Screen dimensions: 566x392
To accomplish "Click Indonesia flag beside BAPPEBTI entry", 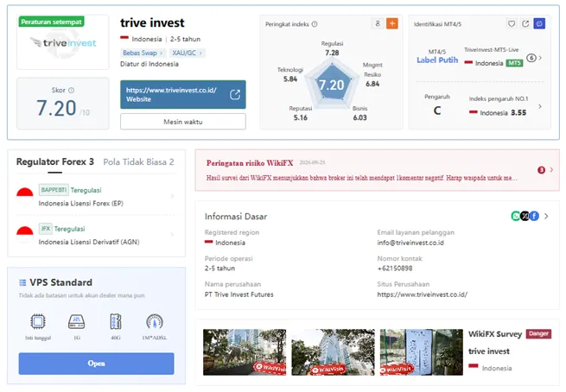I will (x=25, y=196).
